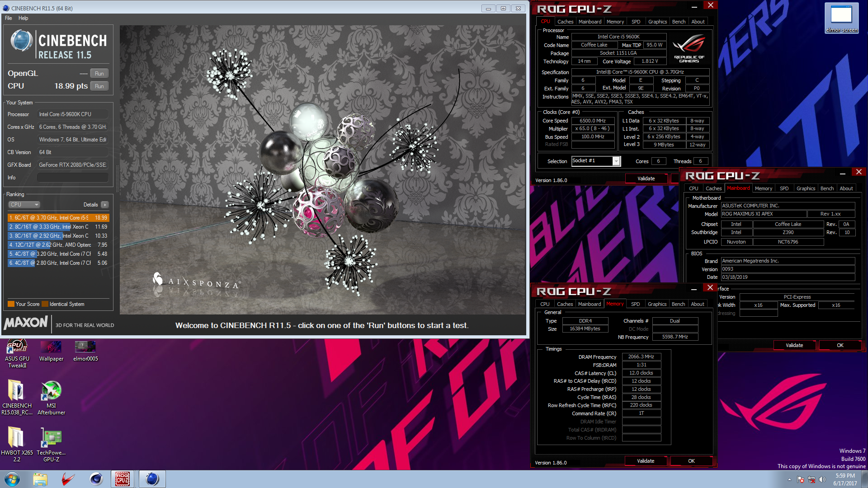Open Bench tab in top CPU-Z window
868x488 pixels.
[x=679, y=22]
